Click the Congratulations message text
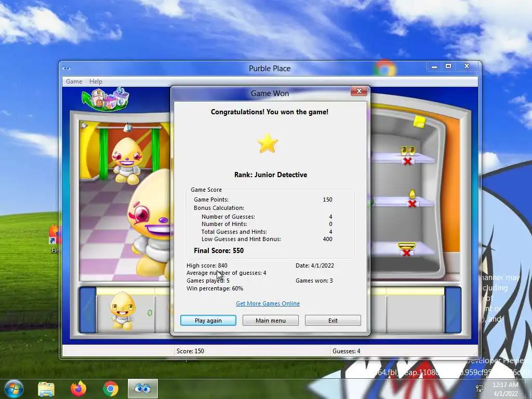The image size is (532, 399). 270,112
